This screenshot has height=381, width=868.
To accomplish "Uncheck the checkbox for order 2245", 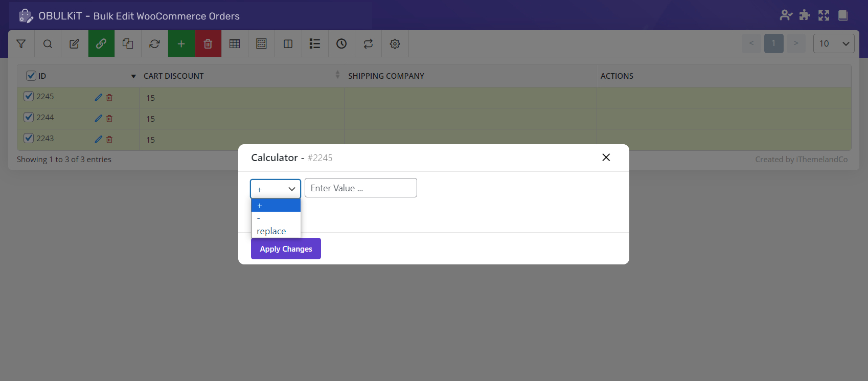I will (29, 96).
